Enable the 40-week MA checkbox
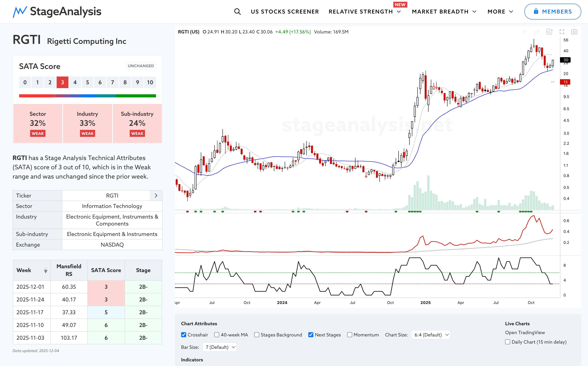588x366 pixels. [217, 335]
